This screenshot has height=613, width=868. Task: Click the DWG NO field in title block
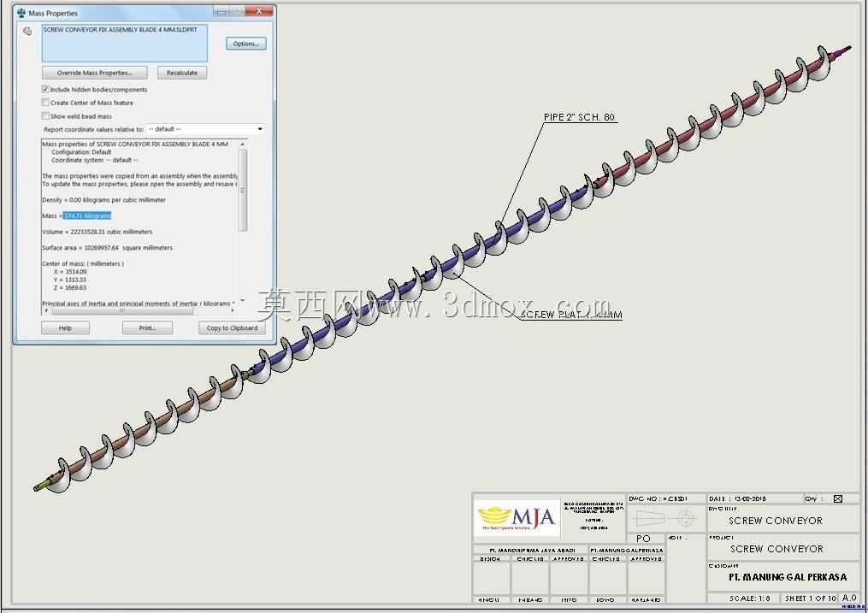pos(658,498)
